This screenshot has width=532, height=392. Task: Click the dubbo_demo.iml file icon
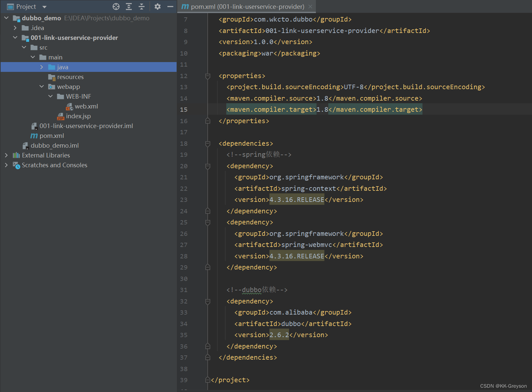coord(25,146)
